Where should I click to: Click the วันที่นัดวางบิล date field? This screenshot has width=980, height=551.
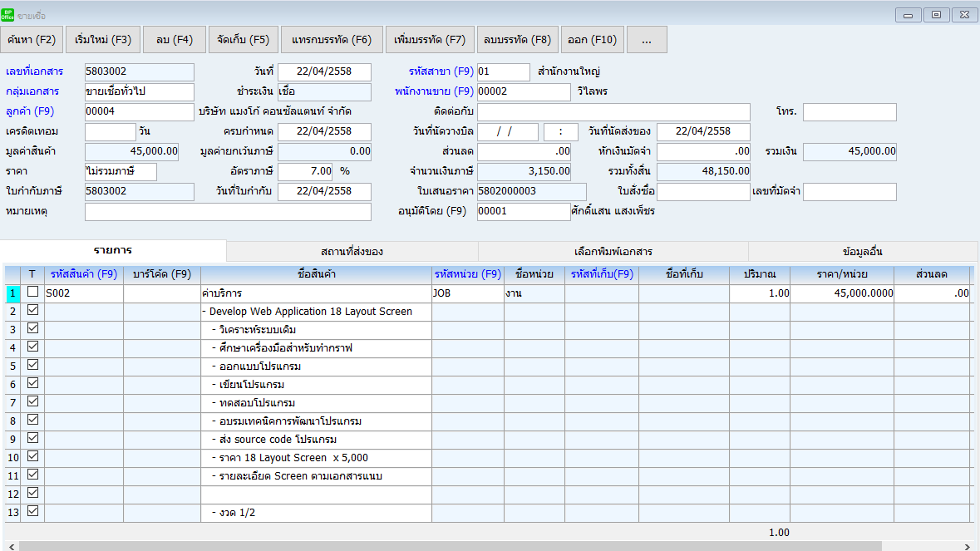[x=508, y=131]
